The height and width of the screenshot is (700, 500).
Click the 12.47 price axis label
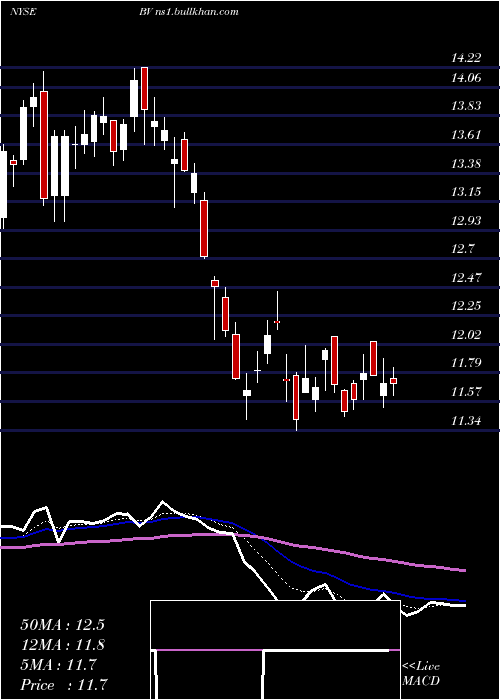point(466,278)
